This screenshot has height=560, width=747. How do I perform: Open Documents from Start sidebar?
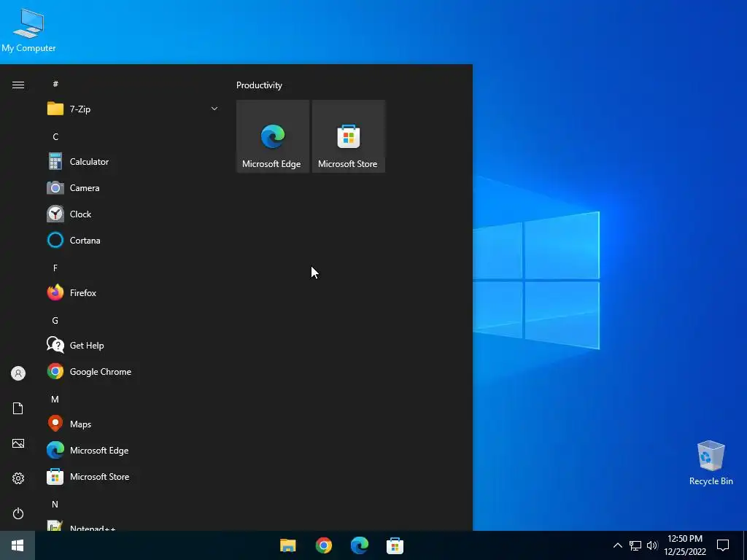pyautogui.click(x=18, y=408)
